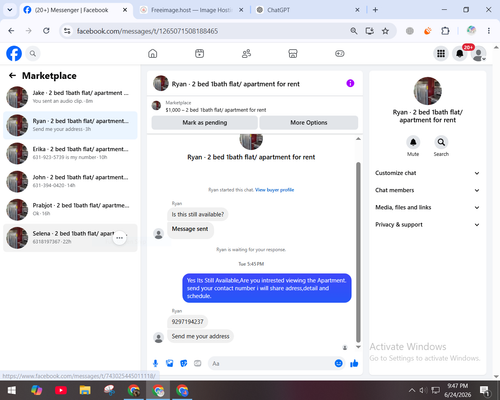
Task: Open the Gaming icon
Action: [x=340, y=53]
